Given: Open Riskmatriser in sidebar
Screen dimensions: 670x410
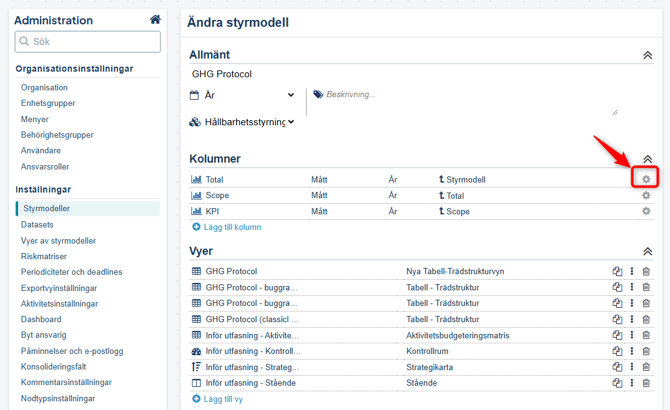Looking at the screenshot, I should (44, 256).
